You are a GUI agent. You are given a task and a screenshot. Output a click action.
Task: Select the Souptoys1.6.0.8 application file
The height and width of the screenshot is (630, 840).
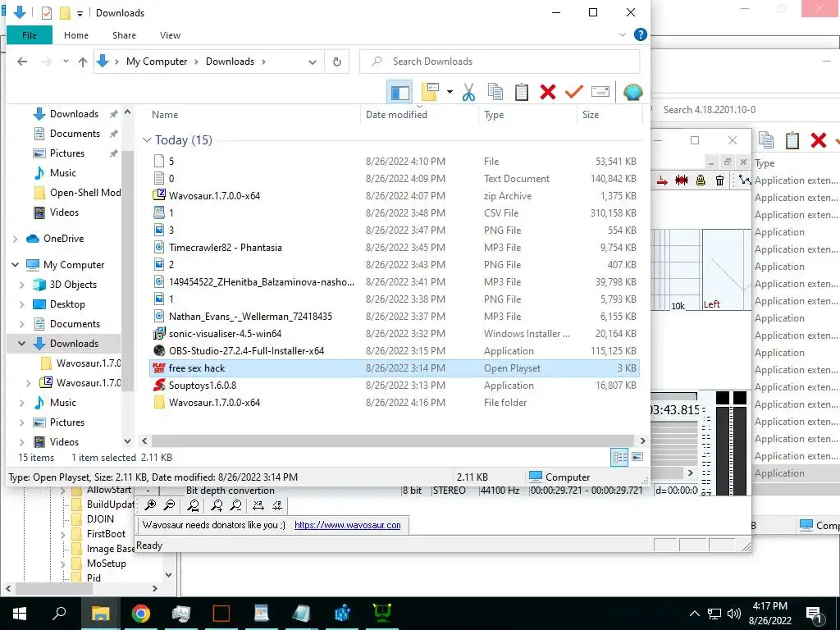[x=394, y=386]
